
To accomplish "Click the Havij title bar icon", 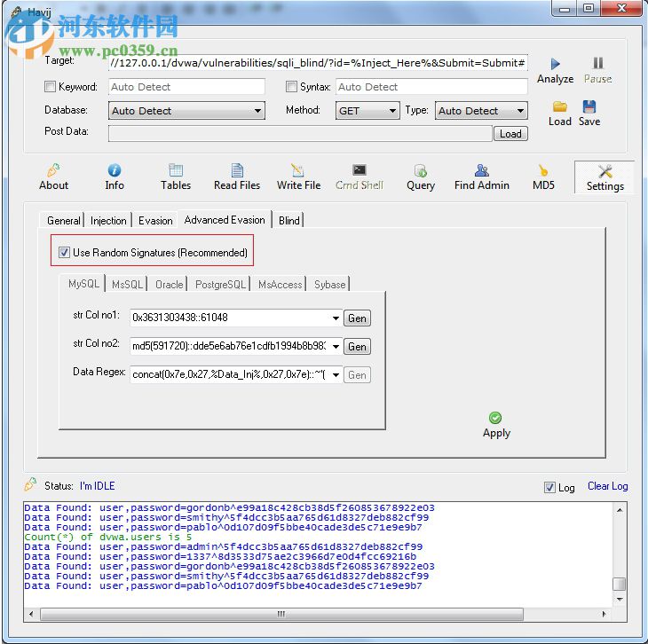I will point(17,12).
